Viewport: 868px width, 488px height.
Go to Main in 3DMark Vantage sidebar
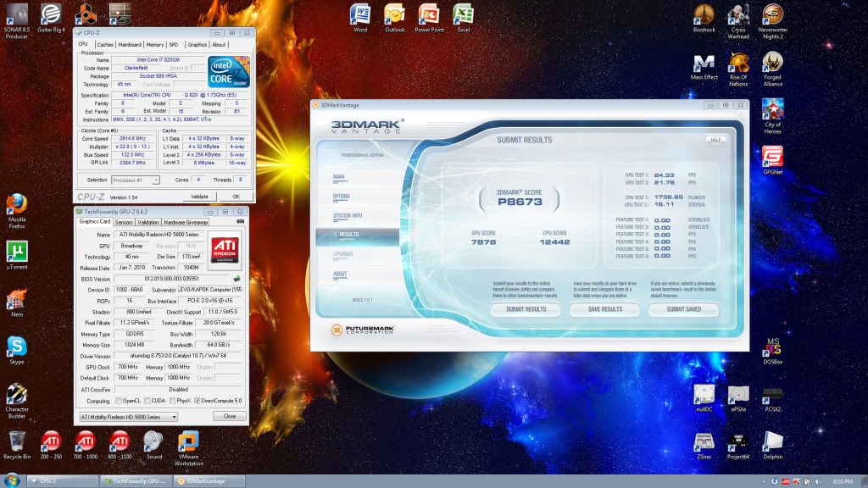[x=339, y=177]
